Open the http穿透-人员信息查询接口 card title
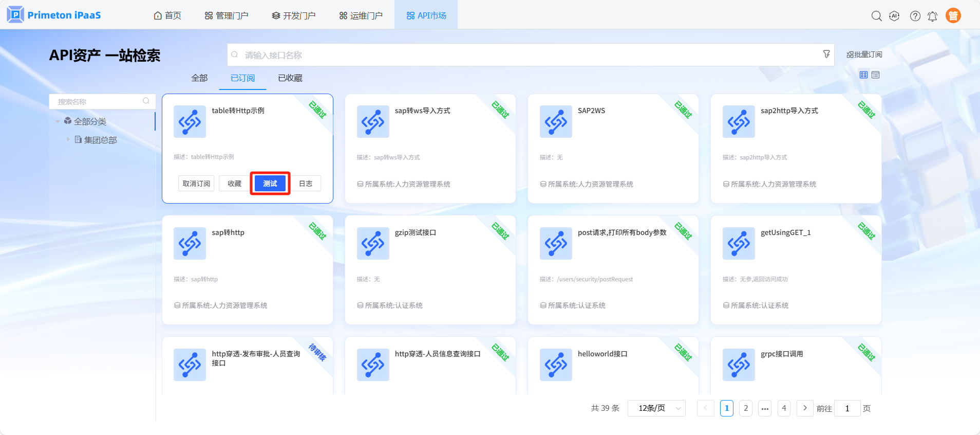Screen dimensions: 980x435 tap(438, 354)
